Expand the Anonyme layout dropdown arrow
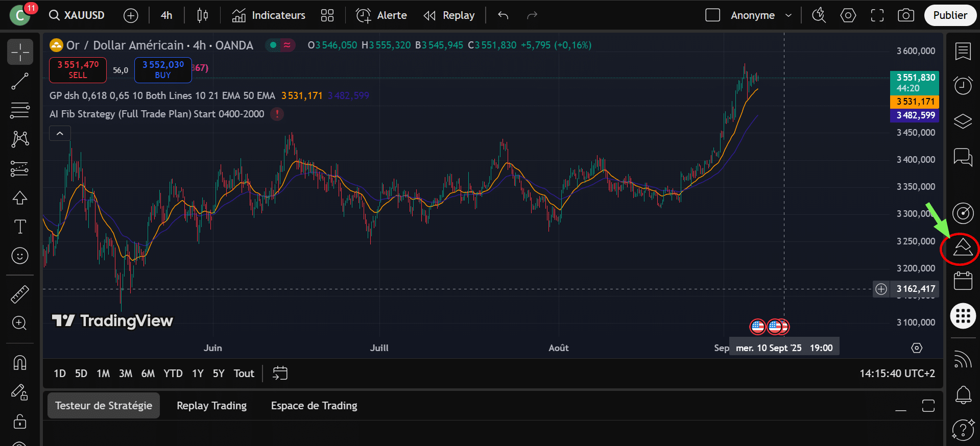 [x=788, y=15]
